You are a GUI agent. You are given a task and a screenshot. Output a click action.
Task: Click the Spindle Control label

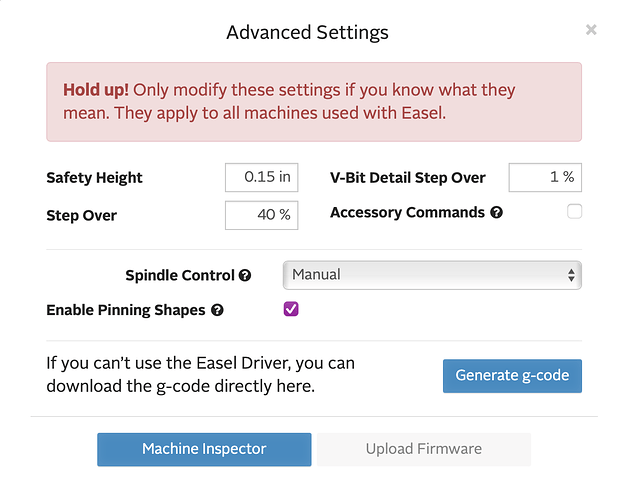[180, 275]
